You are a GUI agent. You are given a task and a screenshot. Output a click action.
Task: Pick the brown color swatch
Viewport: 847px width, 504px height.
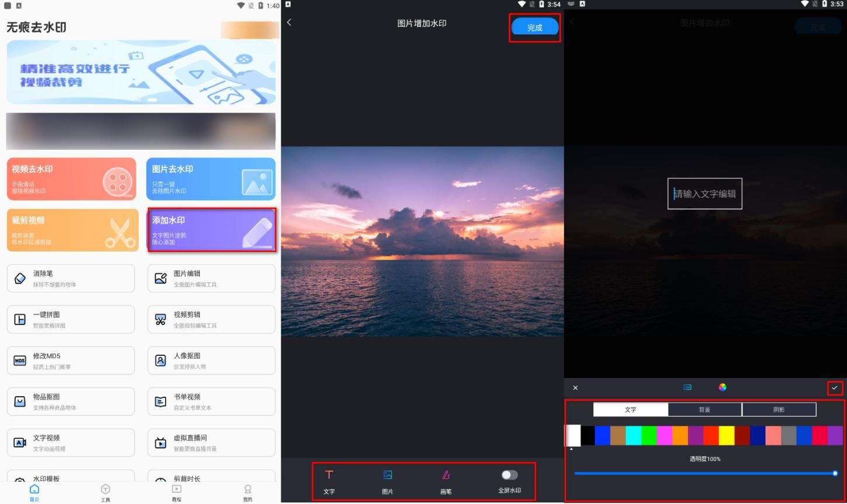(618, 436)
